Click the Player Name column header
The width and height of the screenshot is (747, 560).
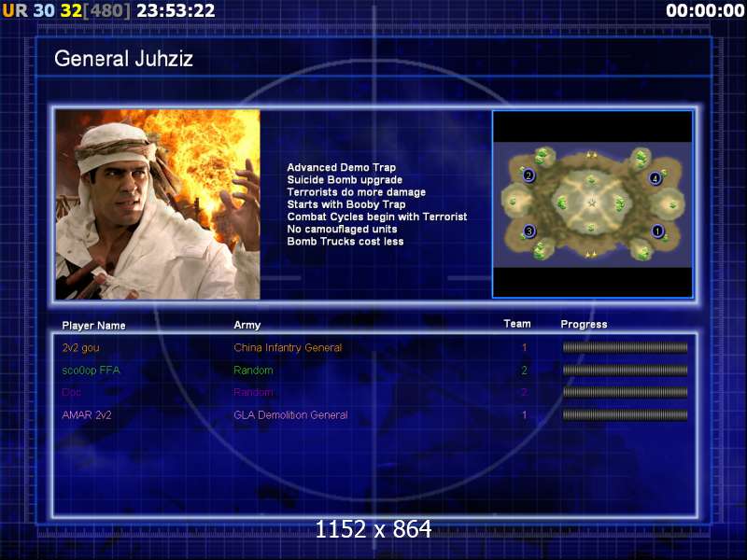(94, 326)
